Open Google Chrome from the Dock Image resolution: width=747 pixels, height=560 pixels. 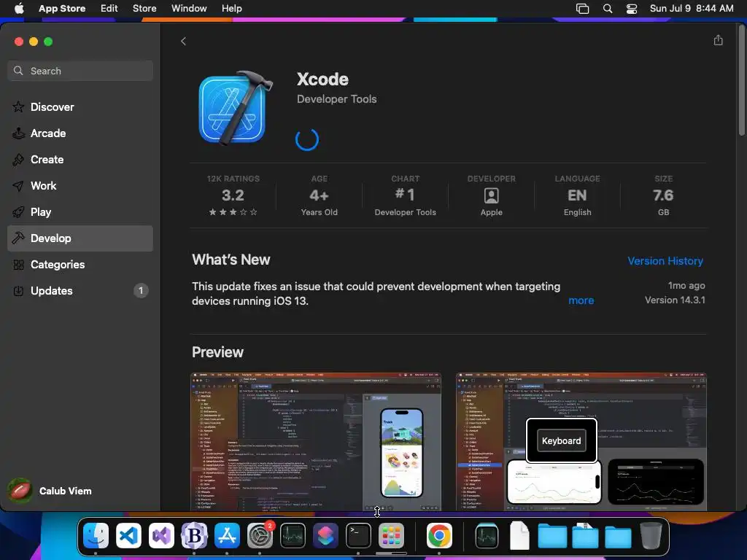point(439,535)
